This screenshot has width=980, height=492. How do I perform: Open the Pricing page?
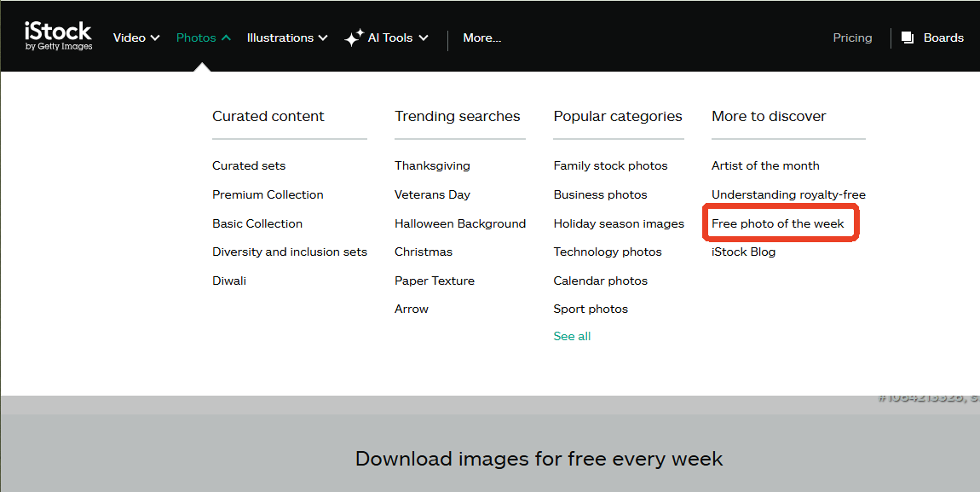[852, 38]
